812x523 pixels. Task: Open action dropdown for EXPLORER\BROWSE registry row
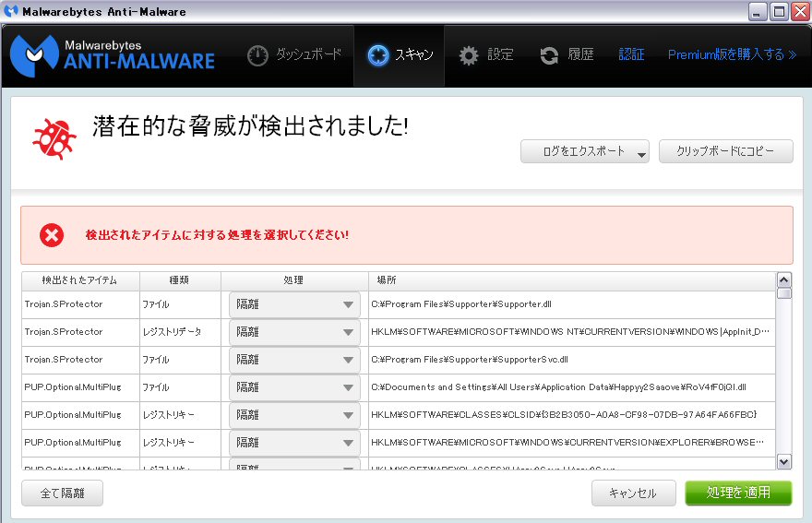pyautogui.click(x=294, y=443)
